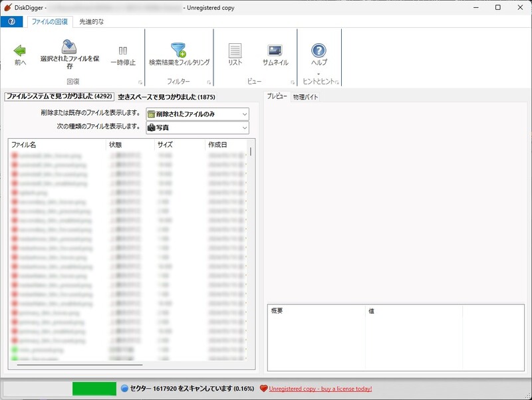Click the horizontal scrollbar below the file list
The width and height of the screenshot is (532, 400).
[x=80, y=364]
